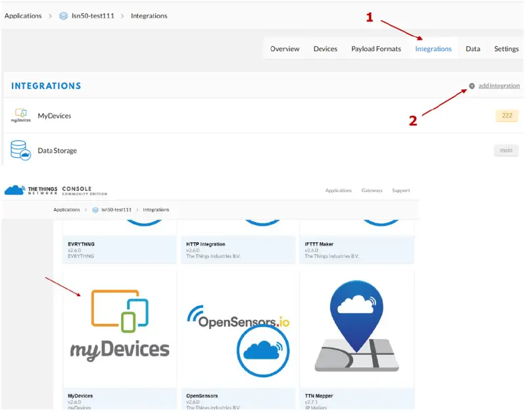
Task: Click lsn50-test111 in the top breadcrumb
Action: (93, 16)
